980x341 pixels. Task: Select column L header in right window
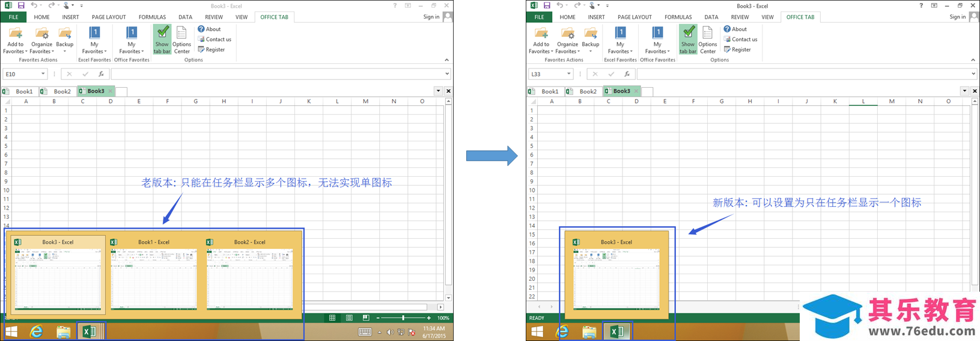pyautogui.click(x=863, y=101)
